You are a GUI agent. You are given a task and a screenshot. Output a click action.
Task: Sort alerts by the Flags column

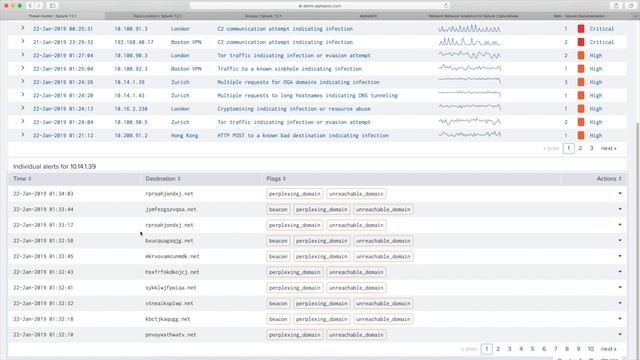pos(276,179)
